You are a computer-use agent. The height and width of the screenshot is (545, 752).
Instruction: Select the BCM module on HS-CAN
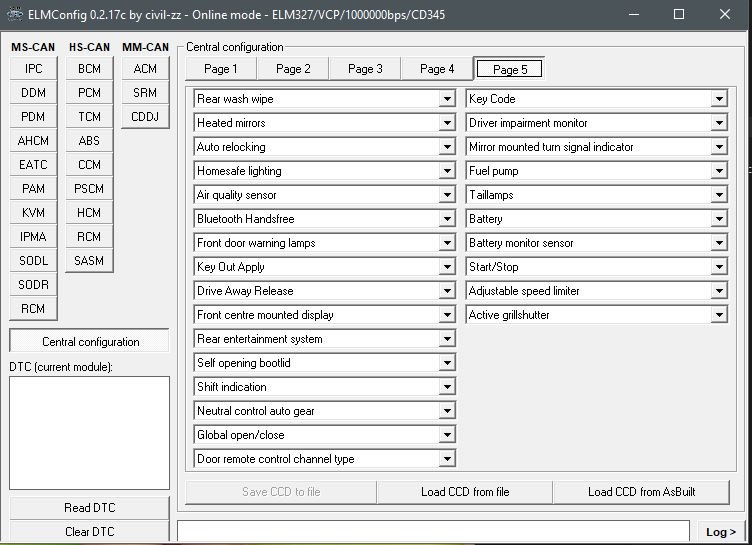point(89,69)
